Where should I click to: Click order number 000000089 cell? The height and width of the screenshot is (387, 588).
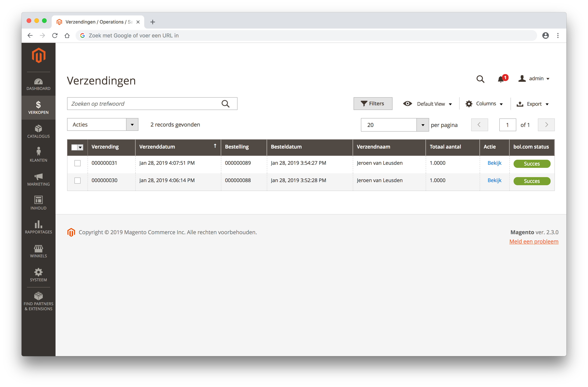pos(238,163)
